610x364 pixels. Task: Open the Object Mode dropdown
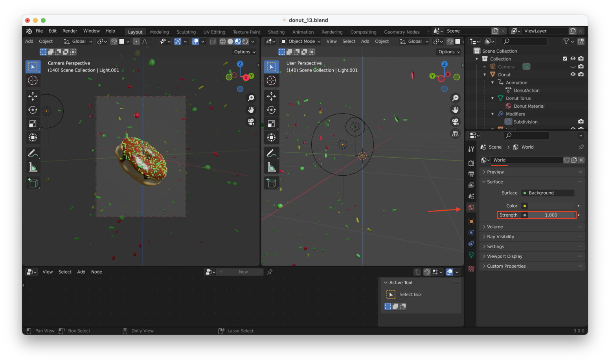[301, 41]
